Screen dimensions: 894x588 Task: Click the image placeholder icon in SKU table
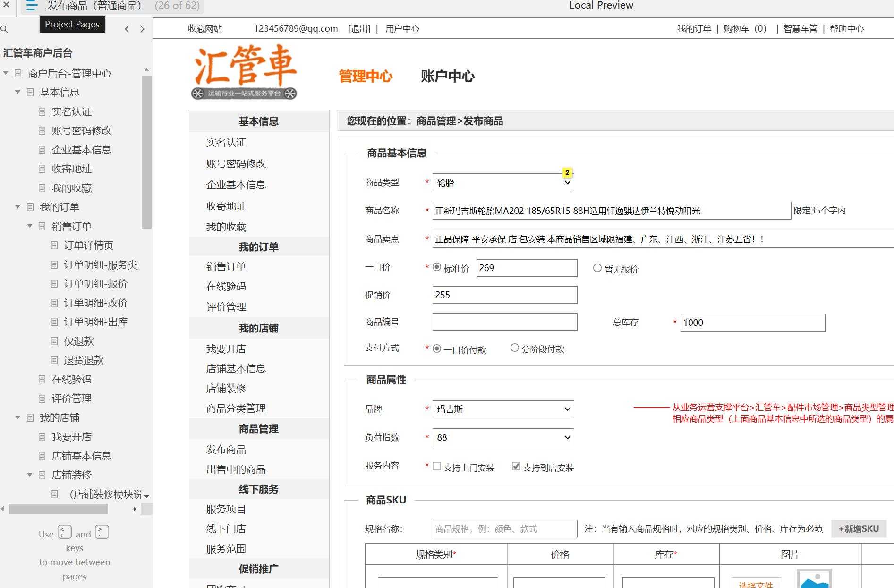click(814, 579)
